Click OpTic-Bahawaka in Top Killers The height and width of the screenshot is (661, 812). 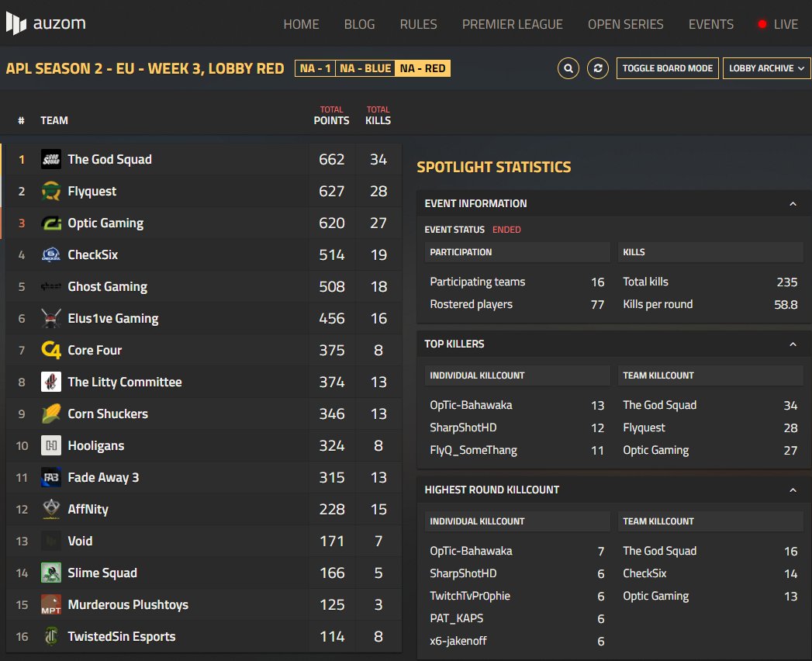[x=471, y=405]
